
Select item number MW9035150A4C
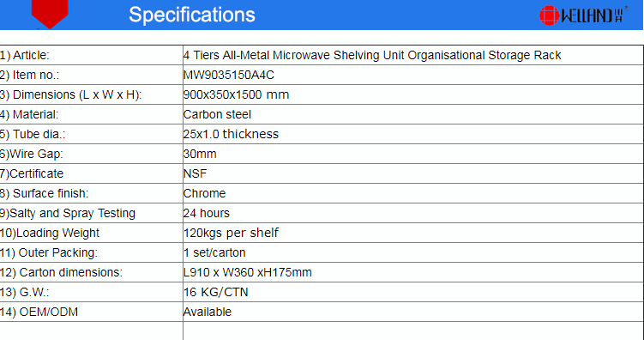pos(229,75)
